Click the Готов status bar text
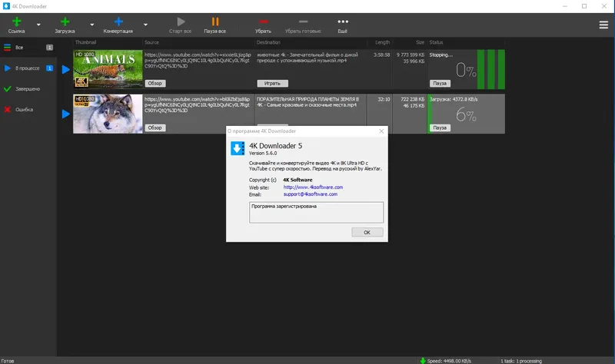Screen dimensions: 615x364 click(8, 361)
